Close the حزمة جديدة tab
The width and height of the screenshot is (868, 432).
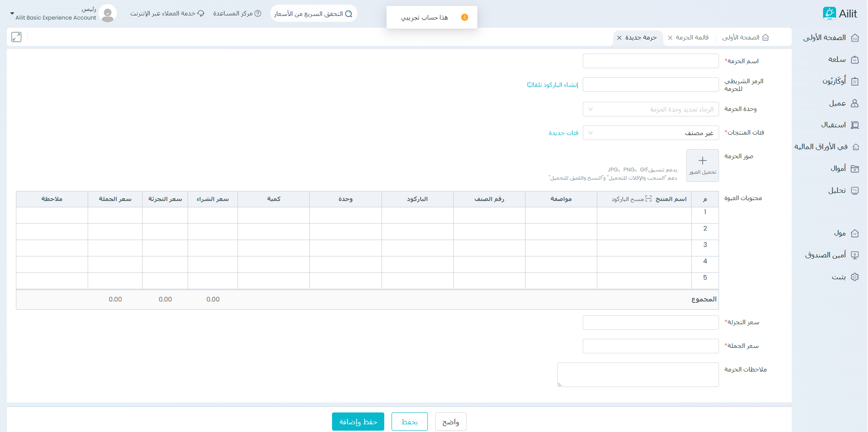pos(619,38)
